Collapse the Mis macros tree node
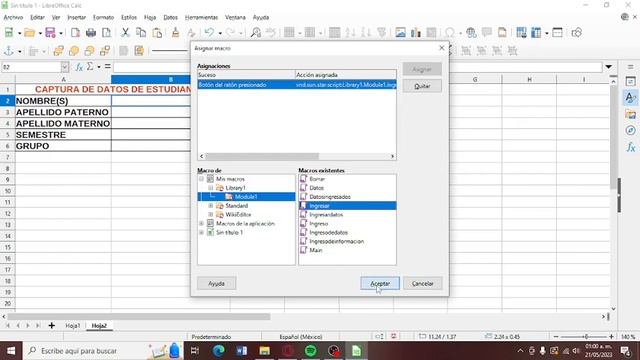 [201, 179]
